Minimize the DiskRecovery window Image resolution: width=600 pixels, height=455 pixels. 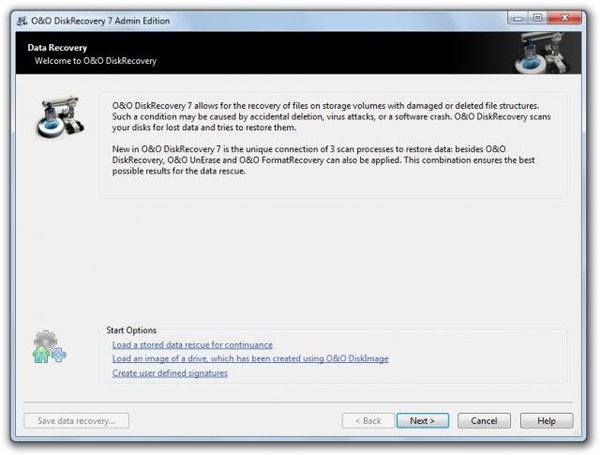[518, 18]
